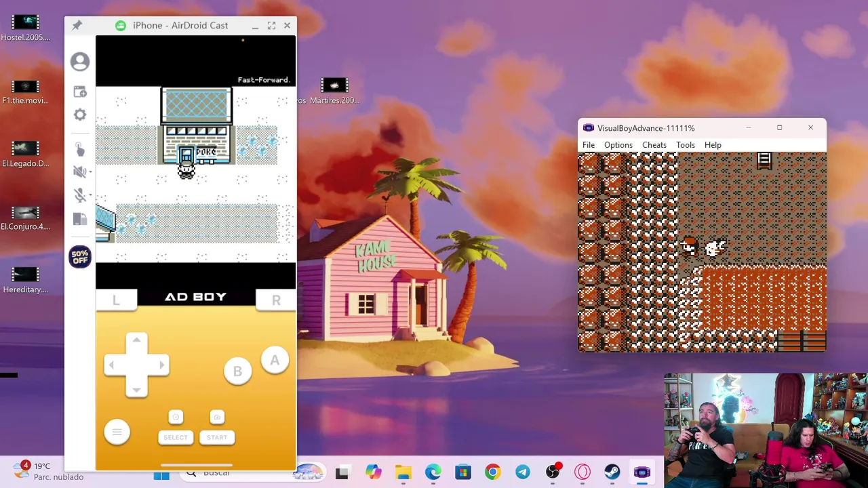Pin the AirDroid Cast window on top
Viewport: 868px width, 488px height.
pos(77,25)
